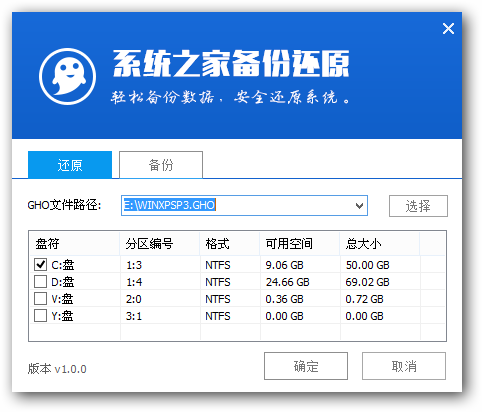Click the 取消 cancel button
Image resolution: width=482 pixels, height=412 pixels.
(404, 366)
